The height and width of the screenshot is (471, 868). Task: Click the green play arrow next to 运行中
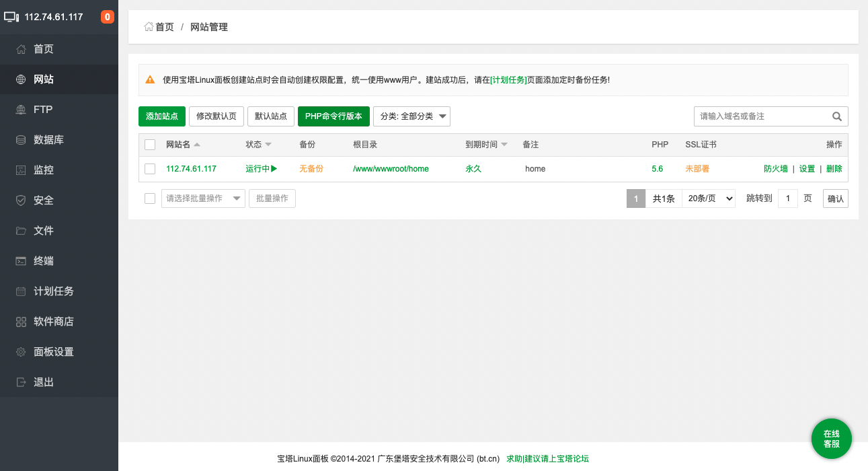tap(274, 169)
